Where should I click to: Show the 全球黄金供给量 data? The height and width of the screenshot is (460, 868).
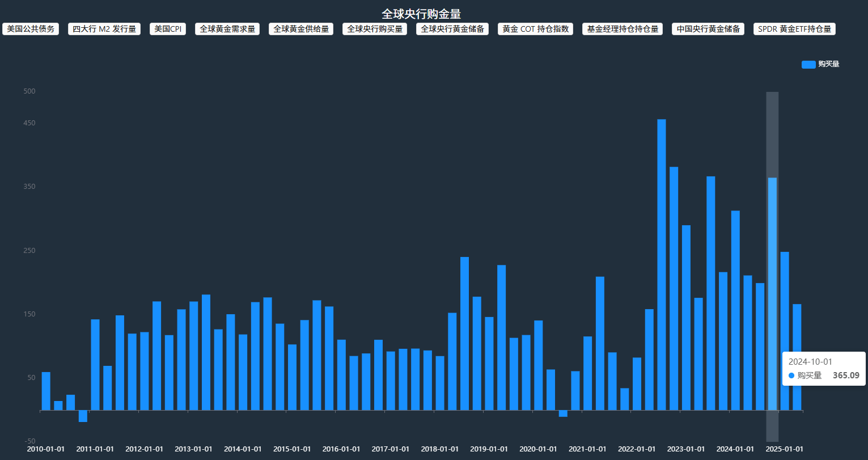tap(301, 29)
